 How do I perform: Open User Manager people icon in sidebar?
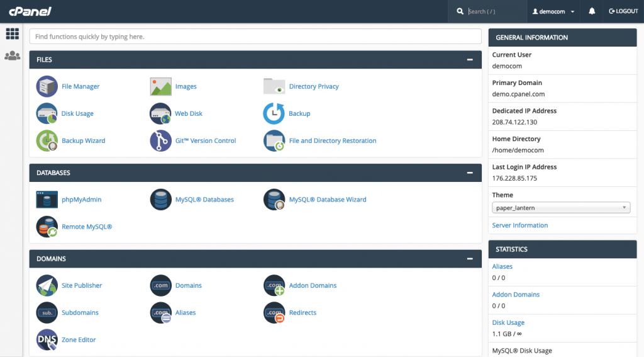tap(13, 55)
